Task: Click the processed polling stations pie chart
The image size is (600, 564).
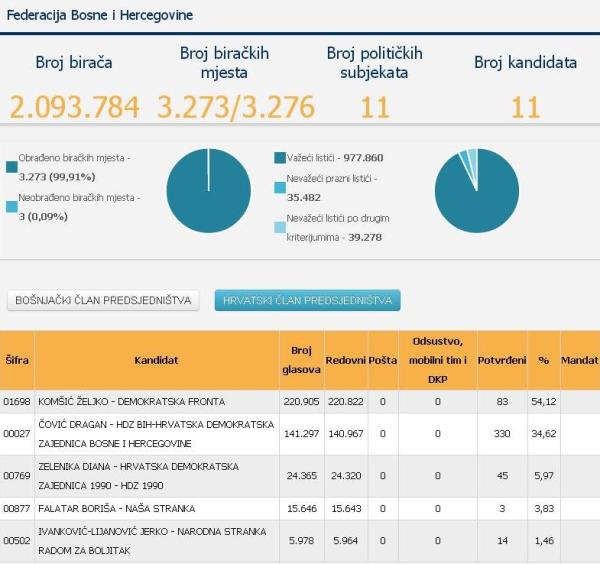Action: pyautogui.click(x=208, y=190)
